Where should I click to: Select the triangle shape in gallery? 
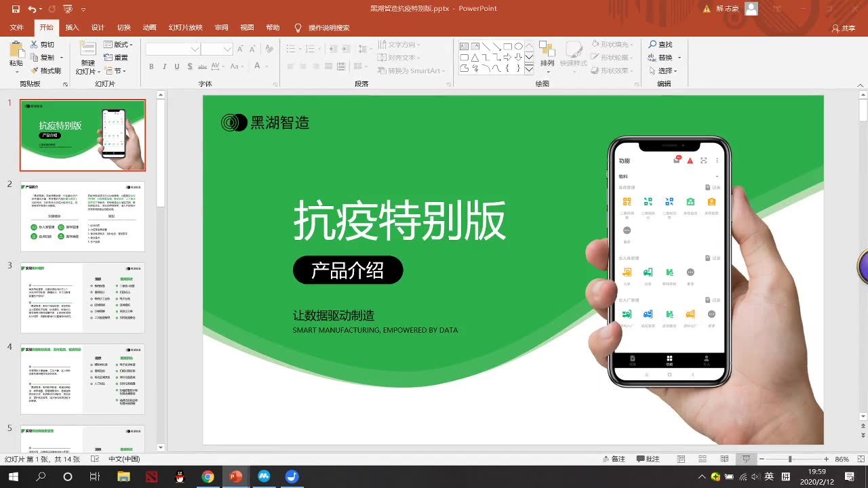pyautogui.click(x=475, y=58)
